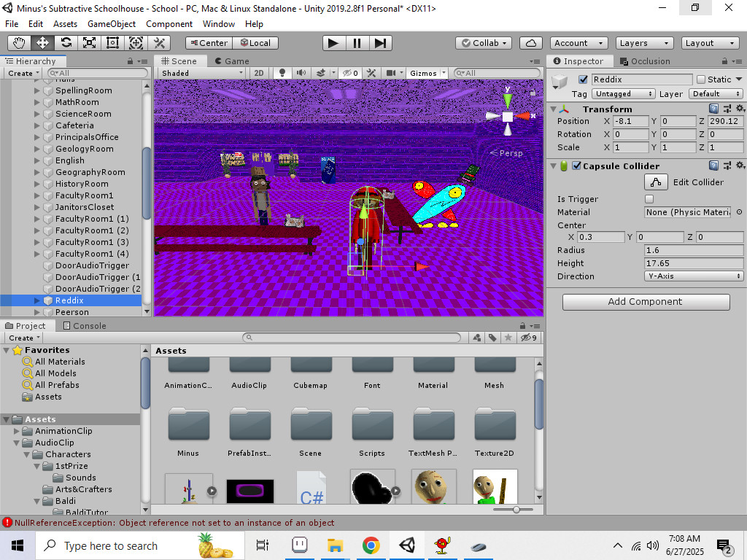Viewport: 747px width, 560px height.
Task: Select the Rect tool
Action: pyautogui.click(x=112, y=43)
